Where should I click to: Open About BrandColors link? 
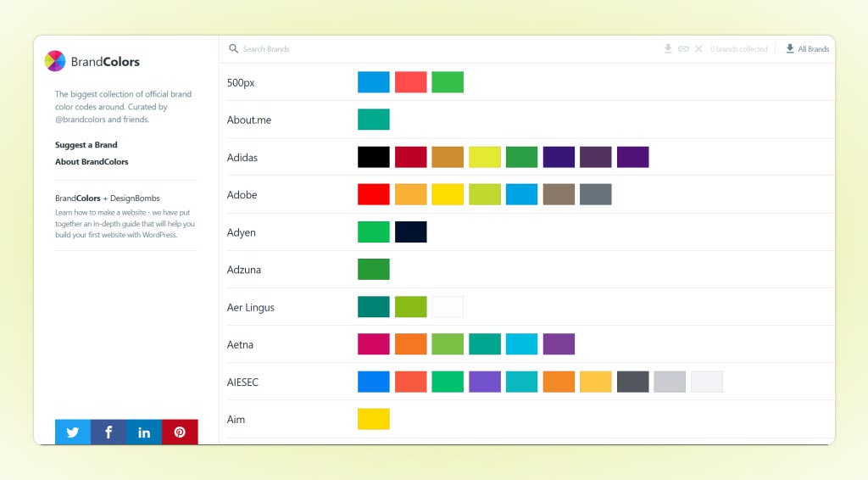(92, 162)
